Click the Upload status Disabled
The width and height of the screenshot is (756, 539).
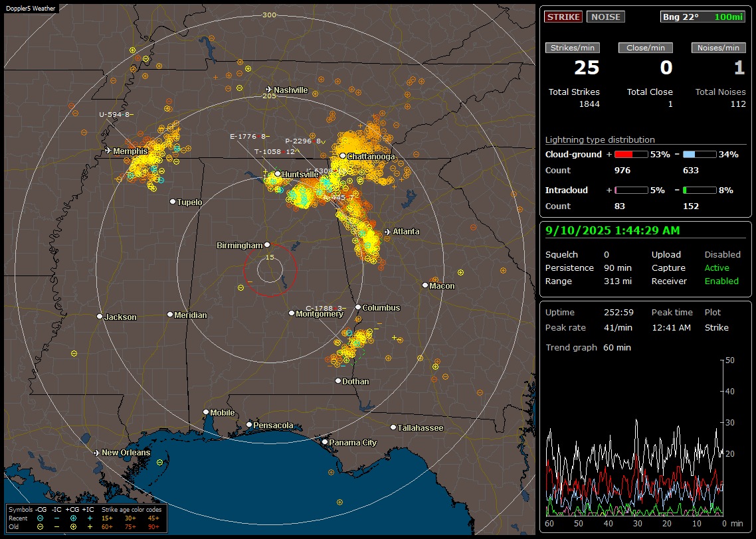point(722,254)
